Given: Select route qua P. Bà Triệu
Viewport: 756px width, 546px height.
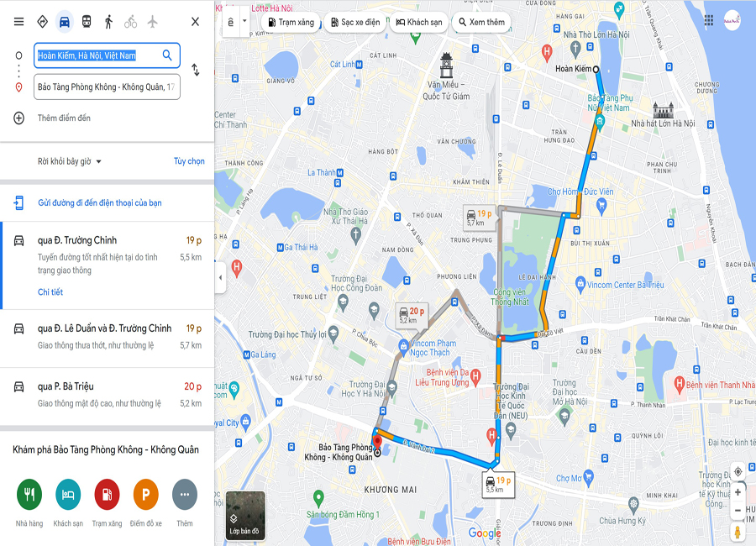Looking at the screenshot, I should tap(107, 396).
